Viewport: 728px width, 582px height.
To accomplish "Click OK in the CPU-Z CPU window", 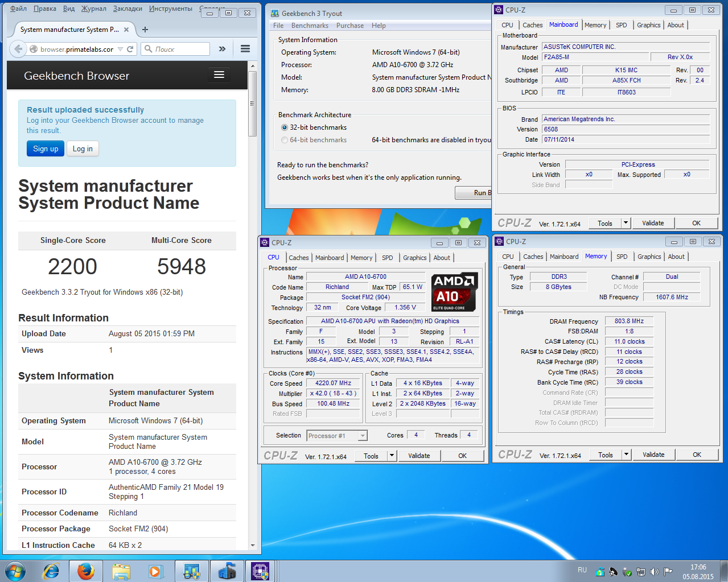I will [x=462, y=456].
